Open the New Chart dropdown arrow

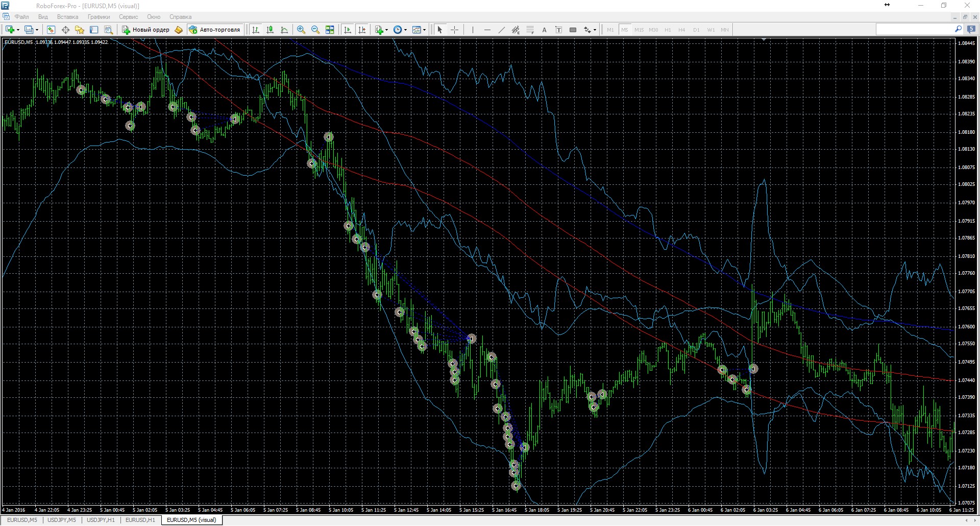pyautogui.click(x=18, y=30)
